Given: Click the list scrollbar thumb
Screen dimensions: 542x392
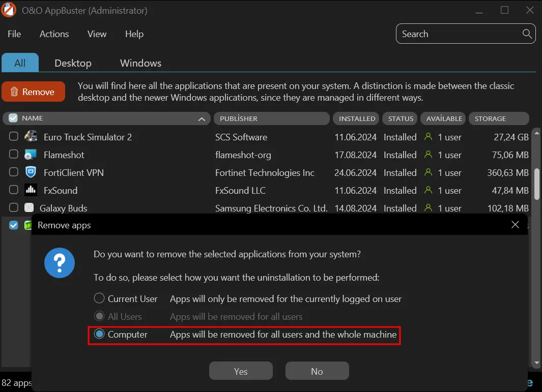Looking at the screenshot, I should [536, 184].
